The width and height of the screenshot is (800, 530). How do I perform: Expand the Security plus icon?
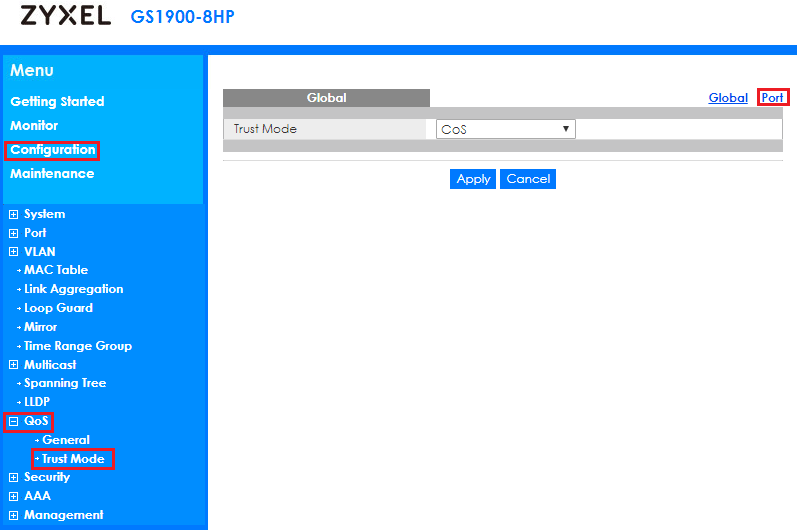point(14,478)
